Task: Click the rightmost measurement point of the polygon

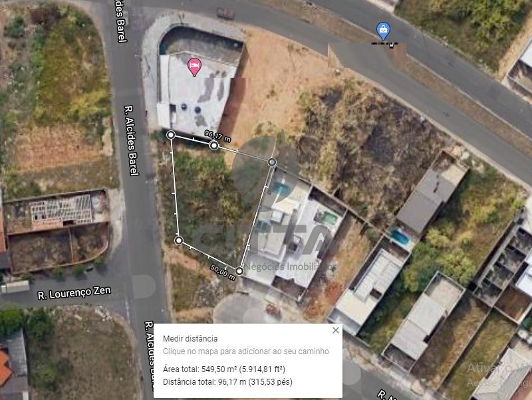Action: pyautogui.click(x=272, y=162)
